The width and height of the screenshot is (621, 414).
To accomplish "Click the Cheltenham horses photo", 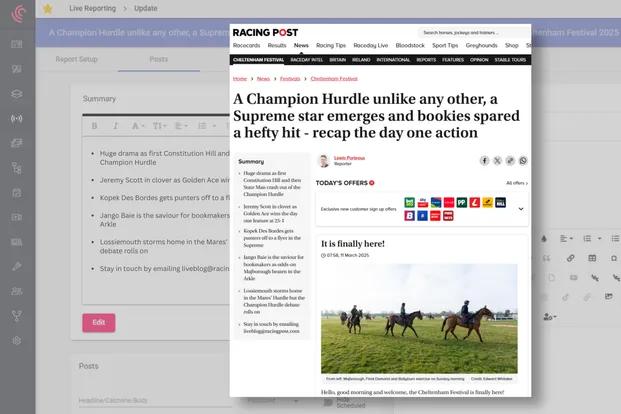I will coord(419,318).
